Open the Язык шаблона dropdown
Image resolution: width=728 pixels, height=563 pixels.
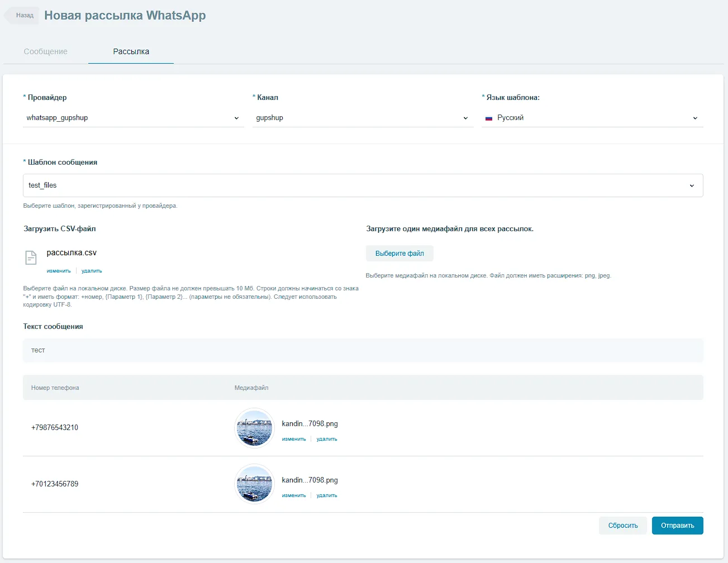(592, 118)
